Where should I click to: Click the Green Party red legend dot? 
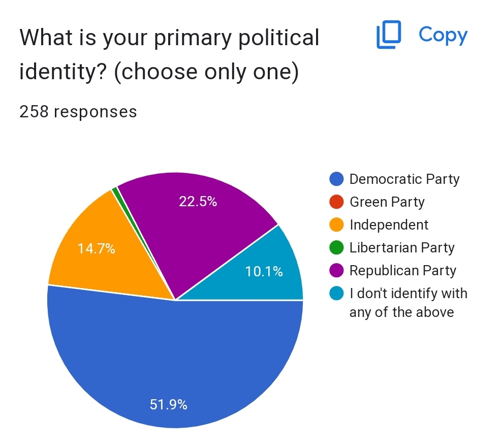coord(337,202)
